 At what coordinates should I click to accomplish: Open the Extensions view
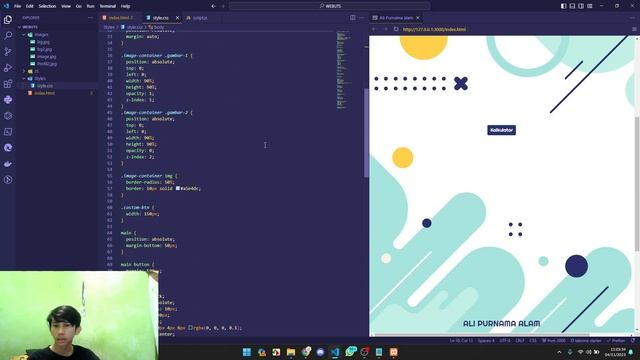pyautogui.click(x=8, y=84)
